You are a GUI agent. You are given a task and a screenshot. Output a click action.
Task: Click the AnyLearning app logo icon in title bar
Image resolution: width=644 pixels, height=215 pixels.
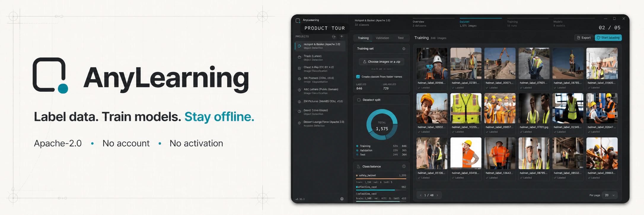298,20
